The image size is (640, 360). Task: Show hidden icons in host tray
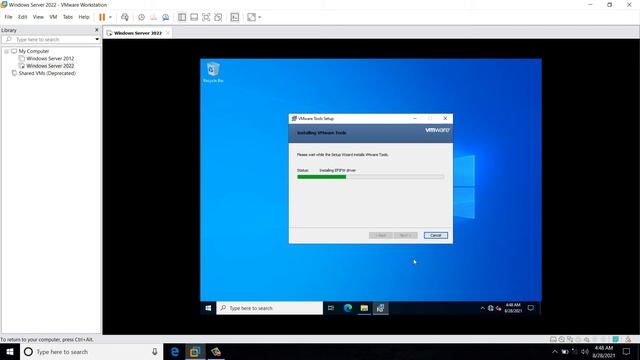pyautogui.click(x=555, y=352)
